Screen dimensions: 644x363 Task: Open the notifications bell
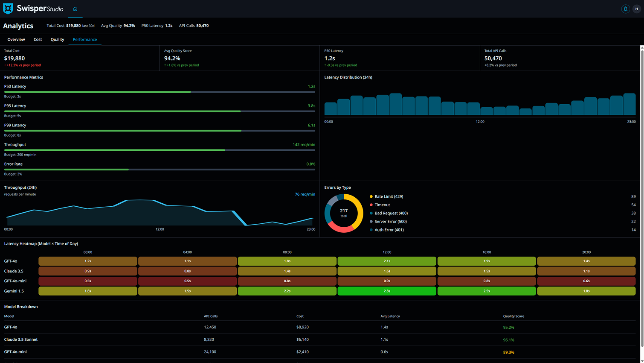tap(626, 8)
